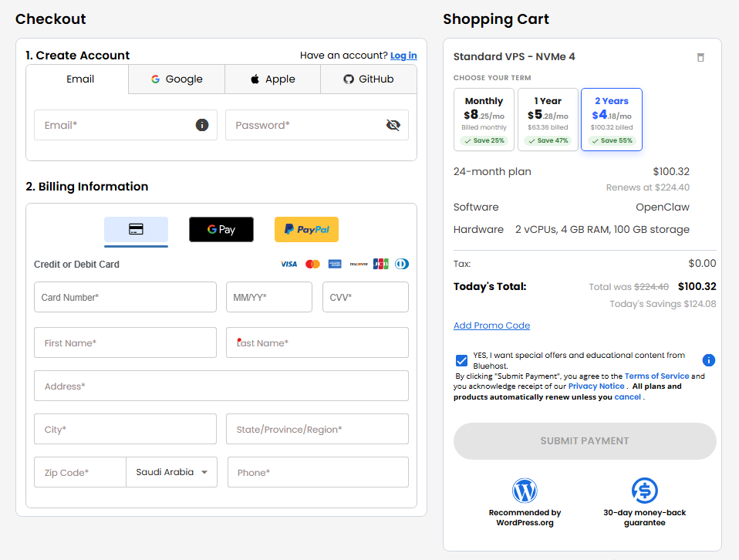The width and height of the screenshot is (739, 560).
Task: Focus the Password input field
Action: tap(317, 125)
